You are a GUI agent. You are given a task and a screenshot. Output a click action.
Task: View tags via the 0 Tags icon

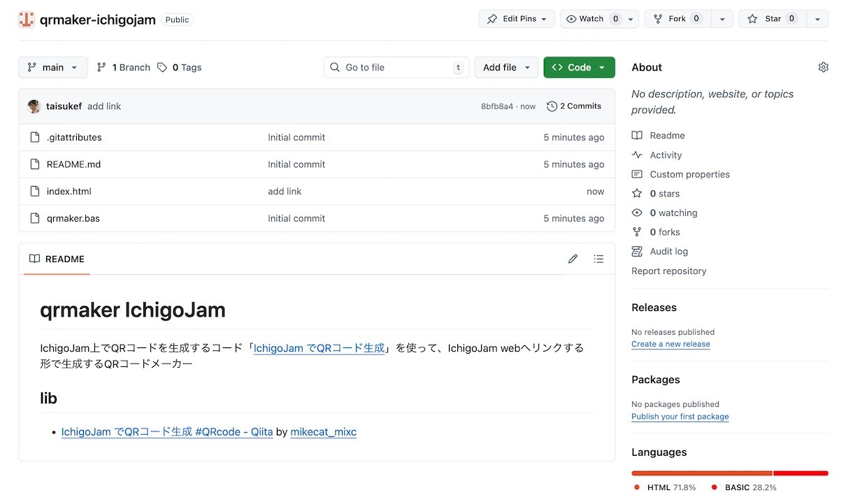(162, 68)
